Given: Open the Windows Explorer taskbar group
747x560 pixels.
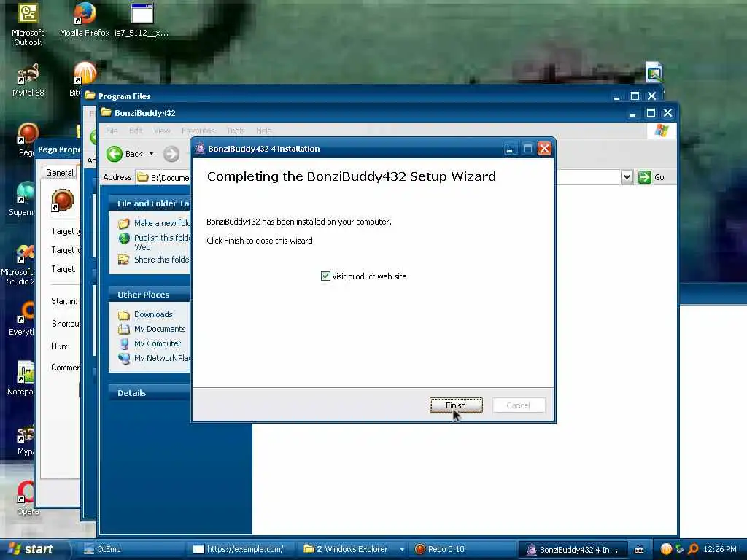Looking at the screenshot, I should pyautogui.click(x=347, y=550).
